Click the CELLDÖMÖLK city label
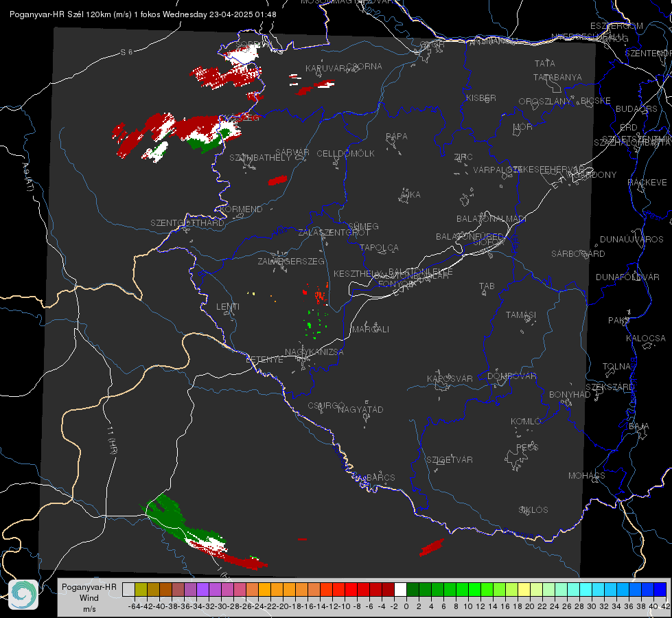The image size is (672, 618). [345, 154]
